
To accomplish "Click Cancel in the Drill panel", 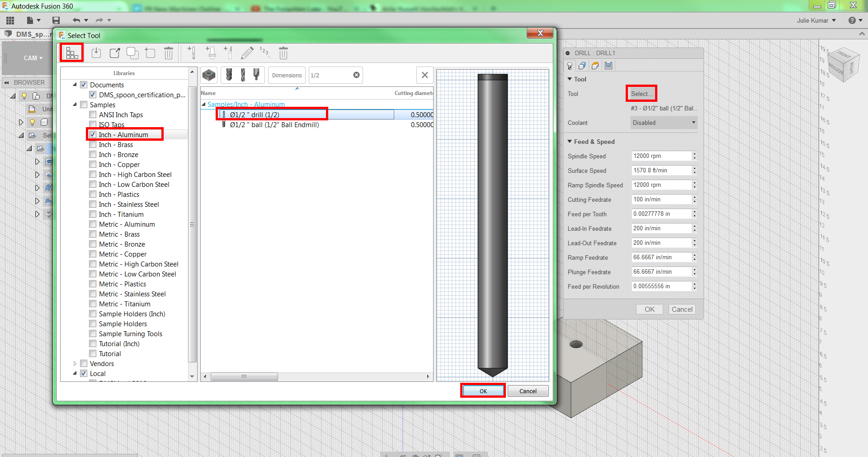I will point(682,309).
